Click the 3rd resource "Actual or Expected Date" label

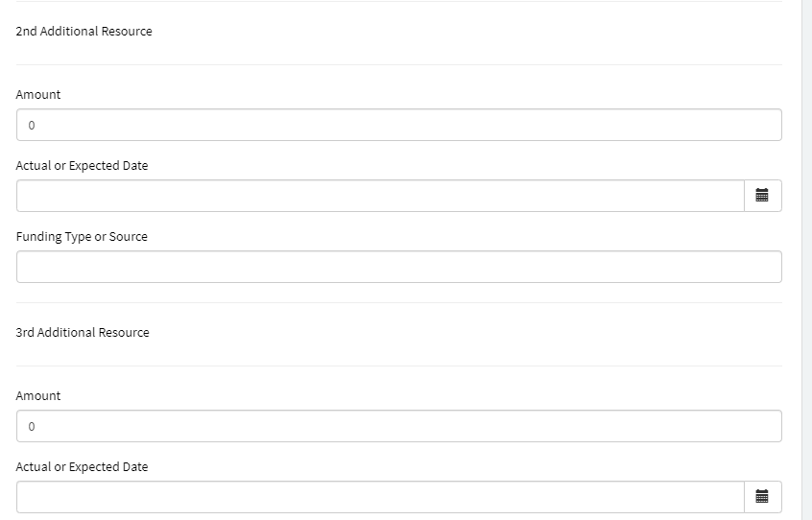[x=82, y=467]
